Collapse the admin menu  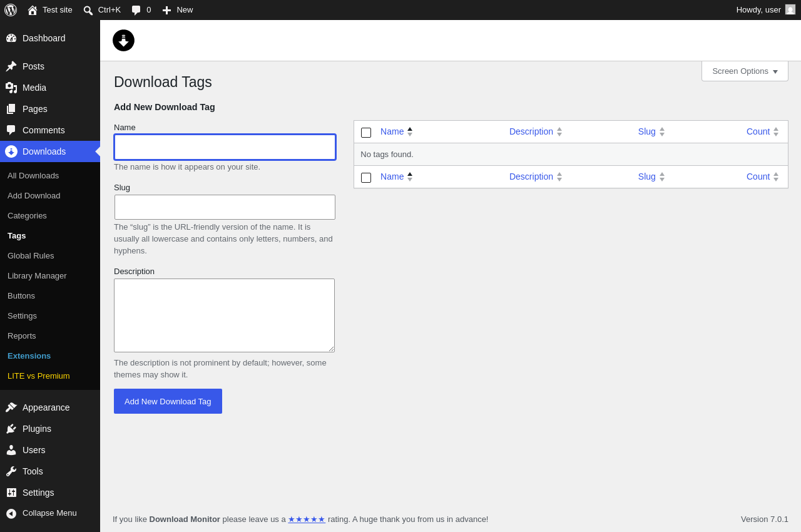pyautogui.click(x=50, y=513)
